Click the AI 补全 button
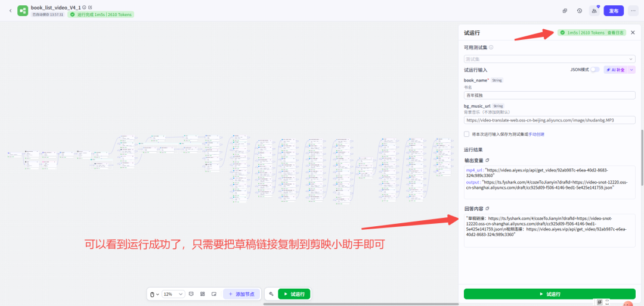 pos(616,70)
